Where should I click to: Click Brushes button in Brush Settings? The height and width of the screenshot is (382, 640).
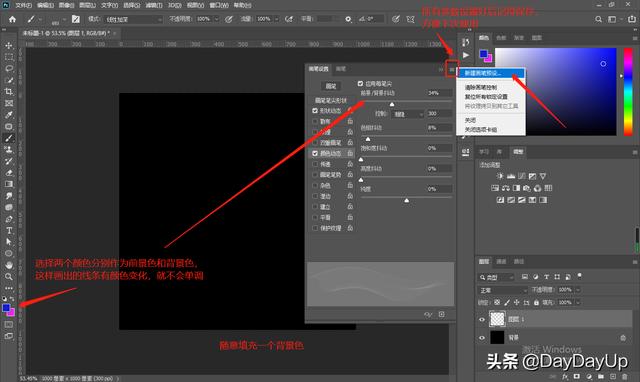point(331,86)
